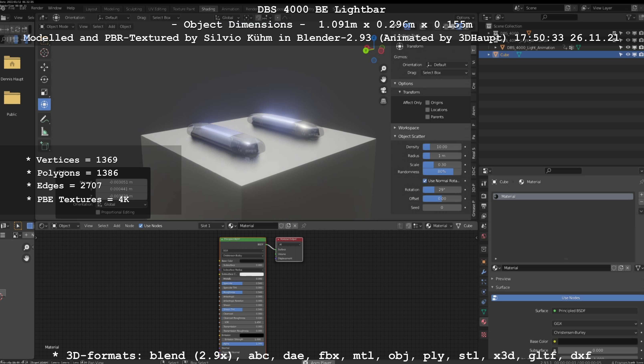Toggle camera view icon in viewport
644x364 pixels.
coord(383,90)
